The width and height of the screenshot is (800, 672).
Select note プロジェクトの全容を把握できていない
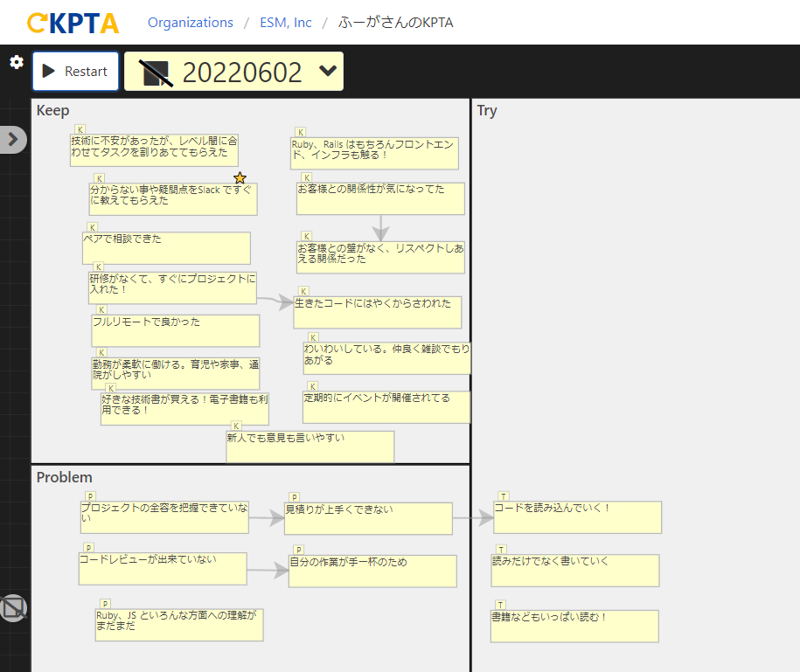pyautogui.click(x=164, y=517)
